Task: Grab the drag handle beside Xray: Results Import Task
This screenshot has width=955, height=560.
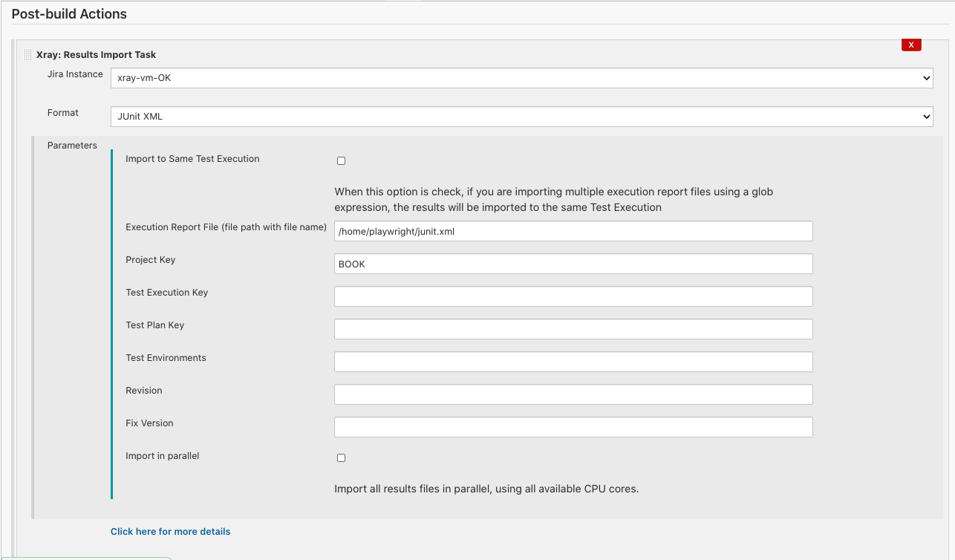Action: [27, 55]
